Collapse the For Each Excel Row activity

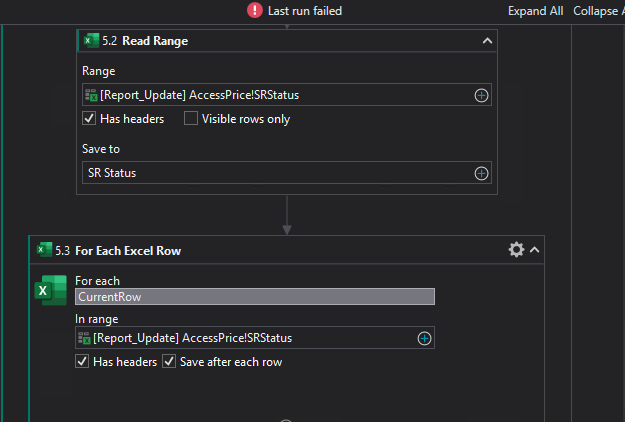tap(535, 250)
